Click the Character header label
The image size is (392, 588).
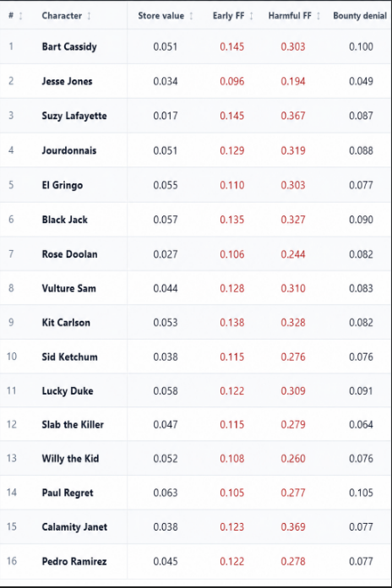[x=62, y=16]
